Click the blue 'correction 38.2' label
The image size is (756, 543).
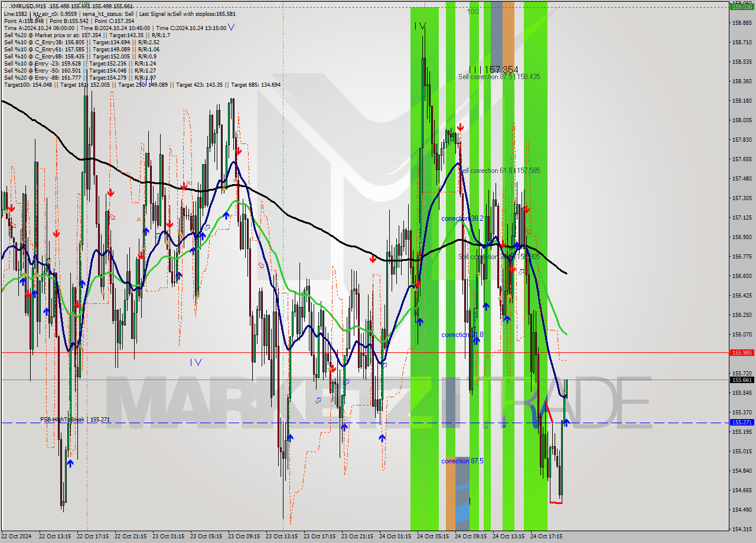click(462, 218)
